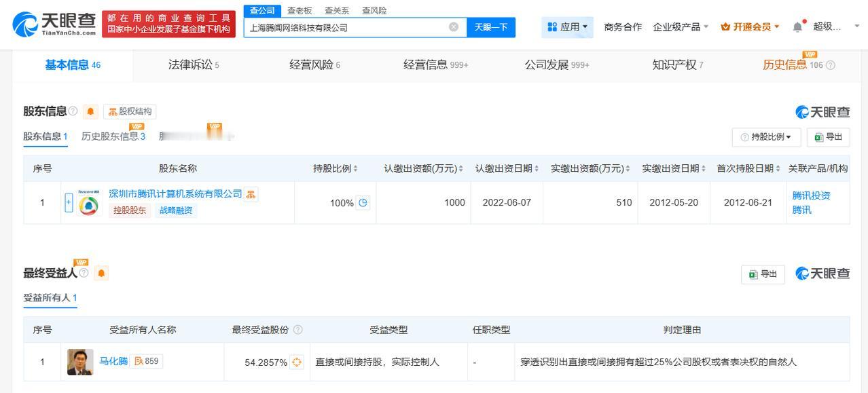Viewport: 868px width, 393px height.
Task: Click the Tencent logo in shareholder row
Action: click(88, 203)
